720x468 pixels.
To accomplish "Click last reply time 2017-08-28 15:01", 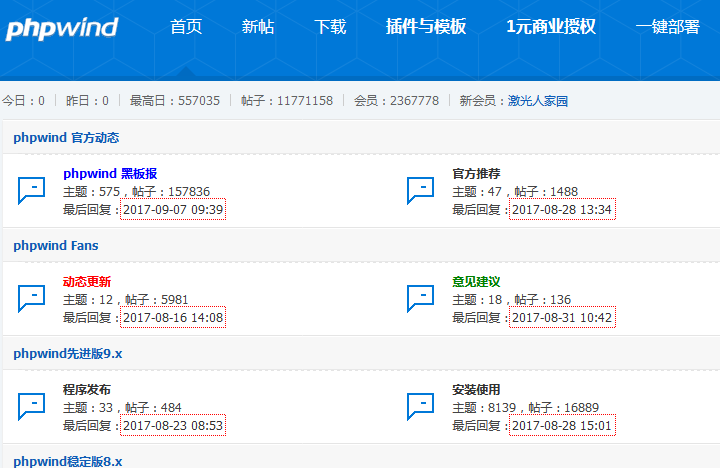I will 562,425.
